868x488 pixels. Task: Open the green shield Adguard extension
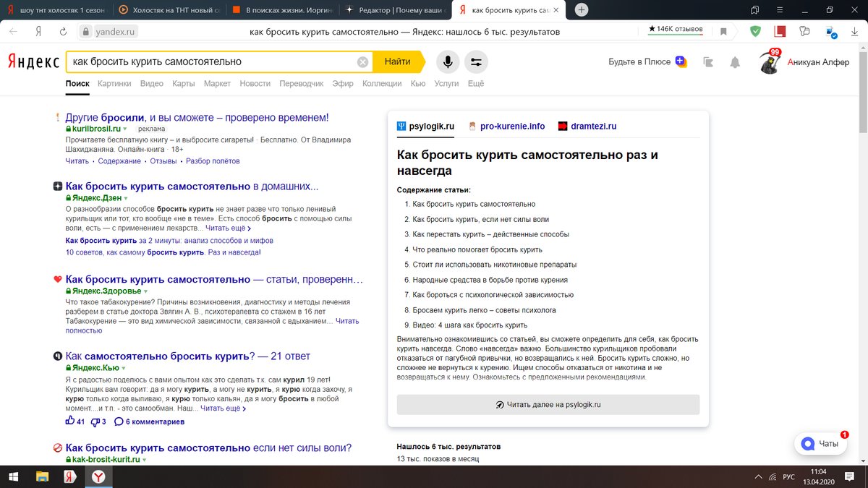coord(755,32)
